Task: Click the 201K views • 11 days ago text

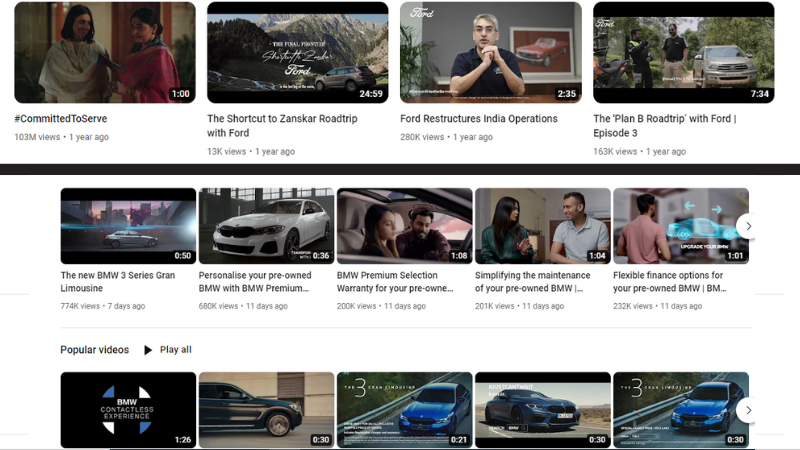Action: pos(519,306)
